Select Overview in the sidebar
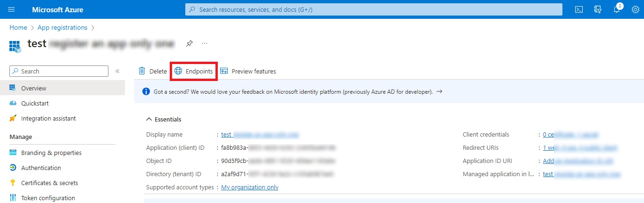 33,88
